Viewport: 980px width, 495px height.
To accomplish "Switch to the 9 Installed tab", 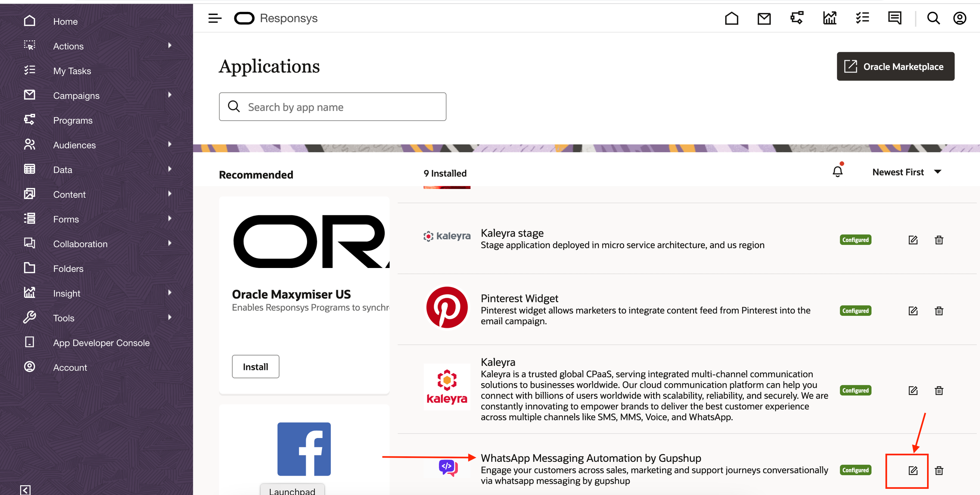I will 445,174.
